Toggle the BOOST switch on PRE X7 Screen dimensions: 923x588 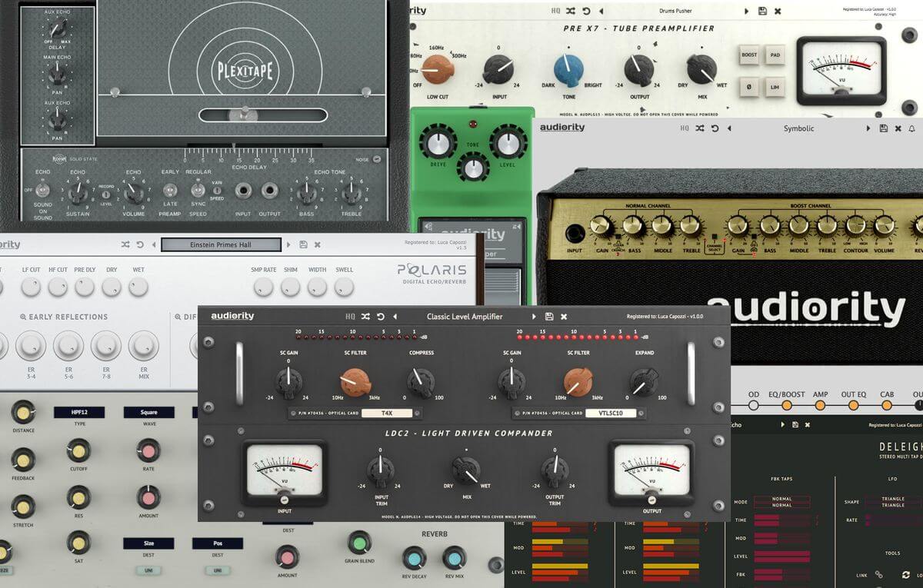pyautogui.click(x=748, y=55)
